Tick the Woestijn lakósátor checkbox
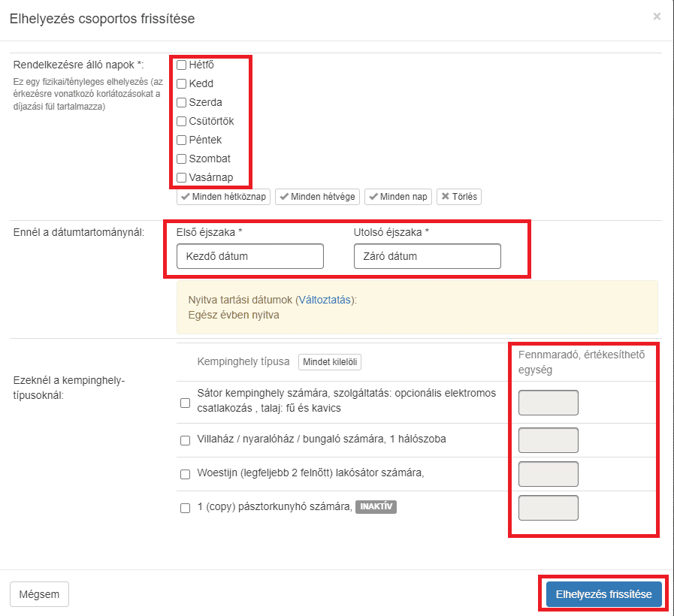 186,474
